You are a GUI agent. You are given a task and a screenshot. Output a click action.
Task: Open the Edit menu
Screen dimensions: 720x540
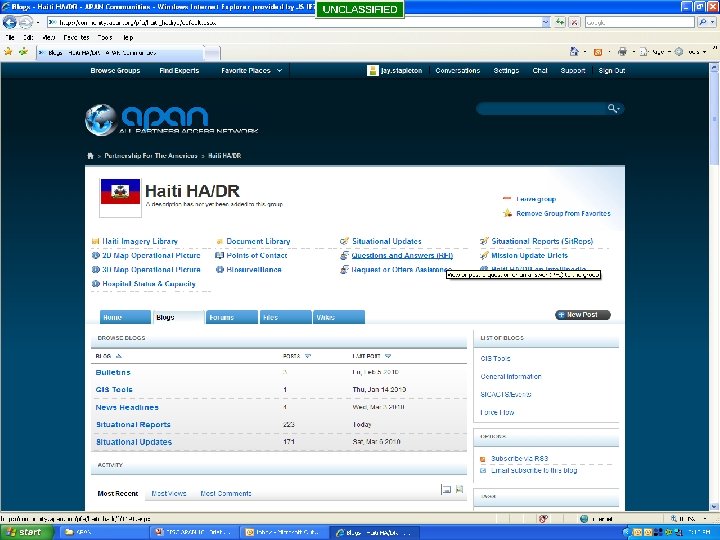click(x=28, y=37)
